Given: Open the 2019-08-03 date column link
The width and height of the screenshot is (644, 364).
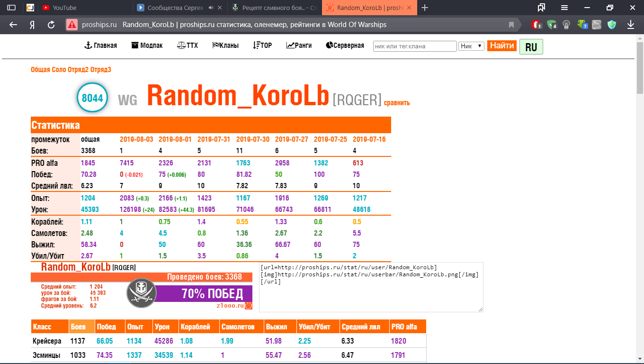Looking at the screenshot, I should point(136,139).
